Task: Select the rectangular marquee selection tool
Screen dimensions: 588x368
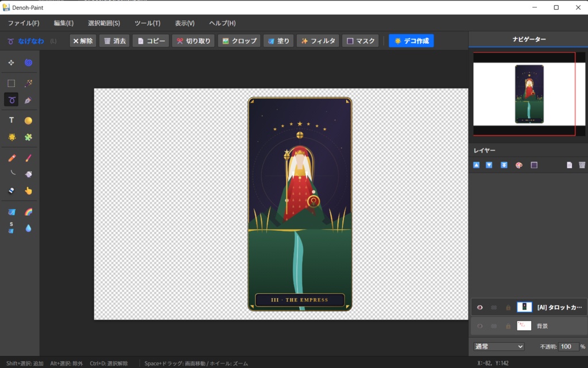Action: click(x=11, y=83)
